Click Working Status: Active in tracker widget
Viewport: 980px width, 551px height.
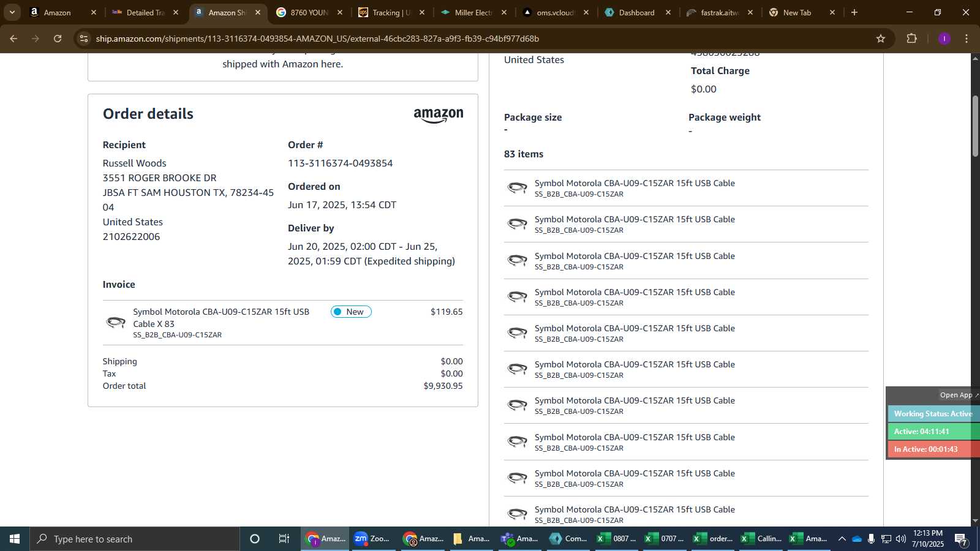click(x=933, y=414)
